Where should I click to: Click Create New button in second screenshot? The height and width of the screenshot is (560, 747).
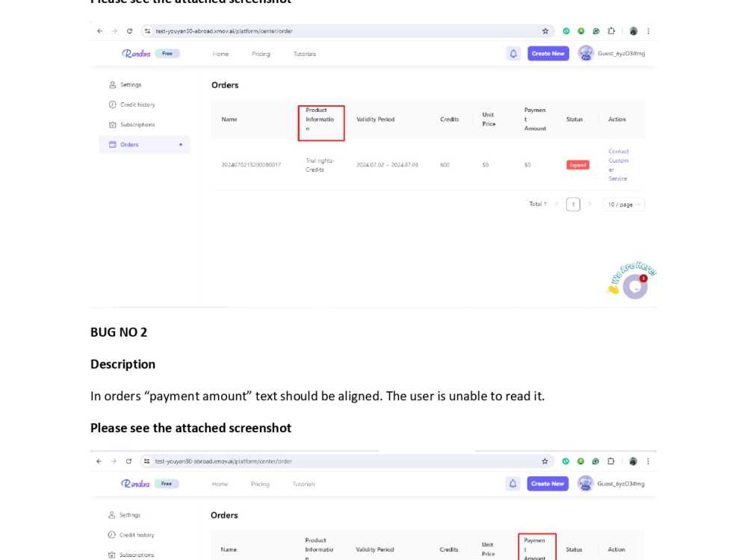click(548, 483)
